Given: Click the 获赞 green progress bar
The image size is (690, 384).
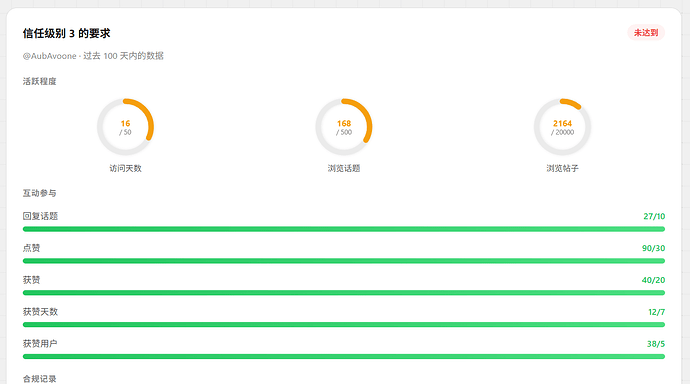Looking at the screenshot, I should click(x=344, y=293).
